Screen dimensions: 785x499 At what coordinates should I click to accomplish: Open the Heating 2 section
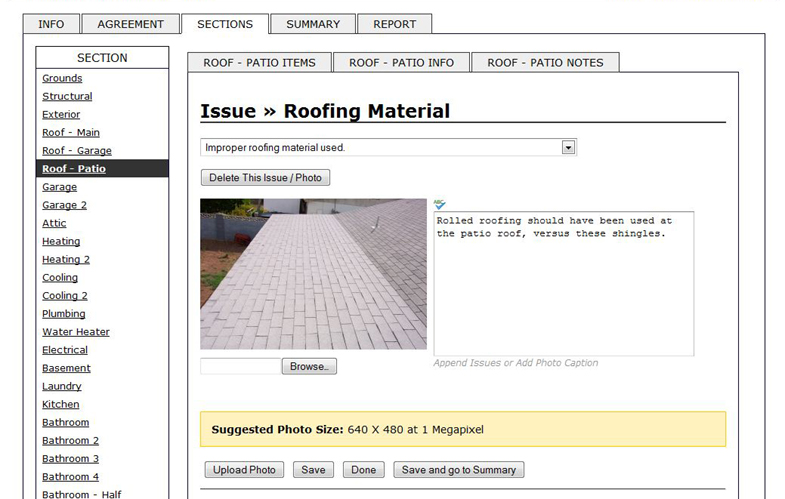click(66, 259)
